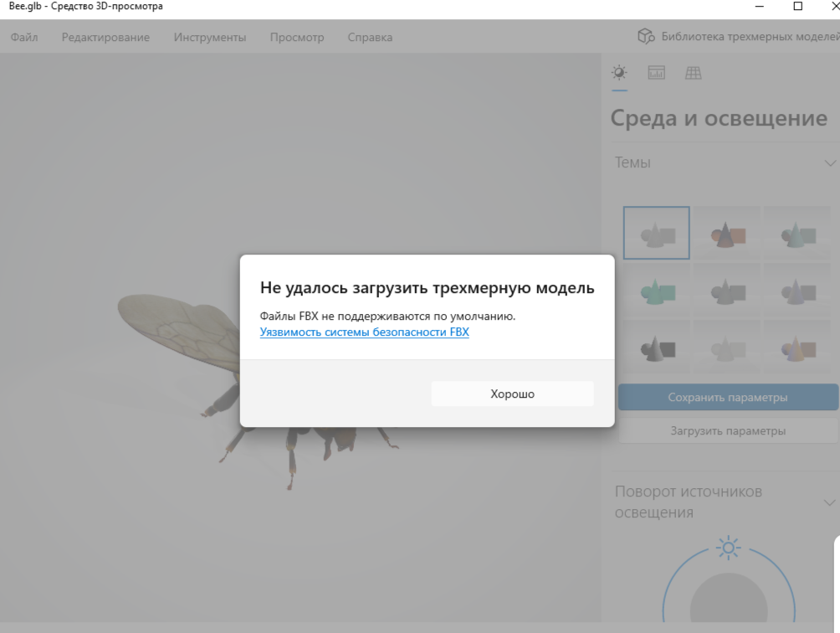Select the first highlighted gray theme thumbnail
840x633 pixels.
(656, 233)
